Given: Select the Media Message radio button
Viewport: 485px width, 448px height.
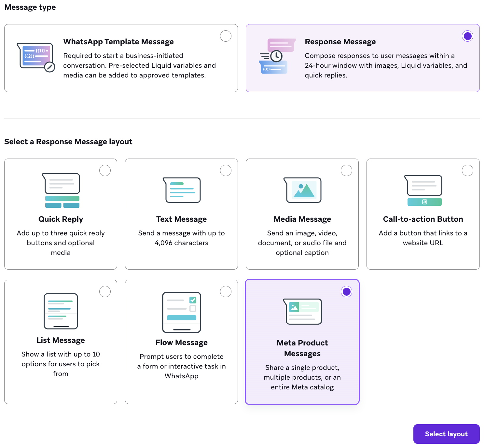Looking at the screenshot, I should (x=347, y=170).
